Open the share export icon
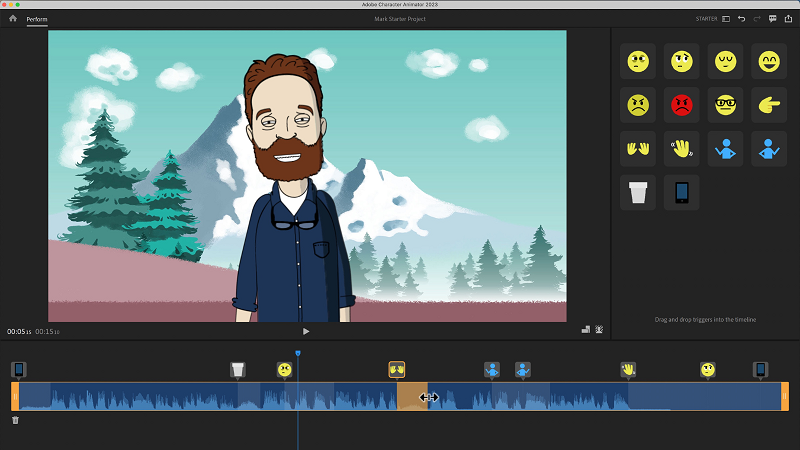800x450 pixels. pos(788,19)
